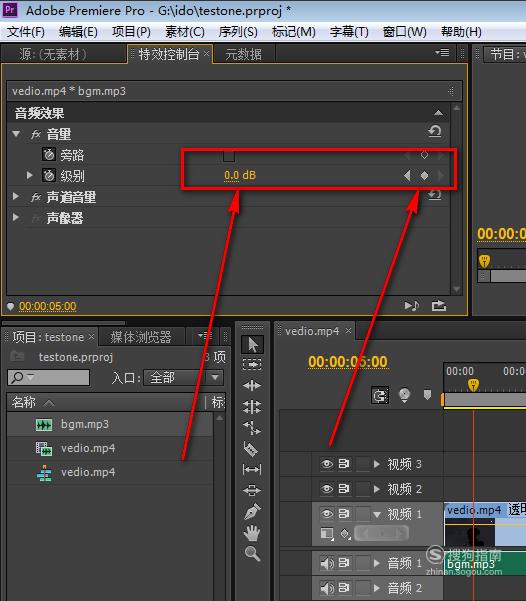This screenshot has width=526, height=601.
Task: Add or remove 级别 keyframe diamond
Action: coord(424,176)
